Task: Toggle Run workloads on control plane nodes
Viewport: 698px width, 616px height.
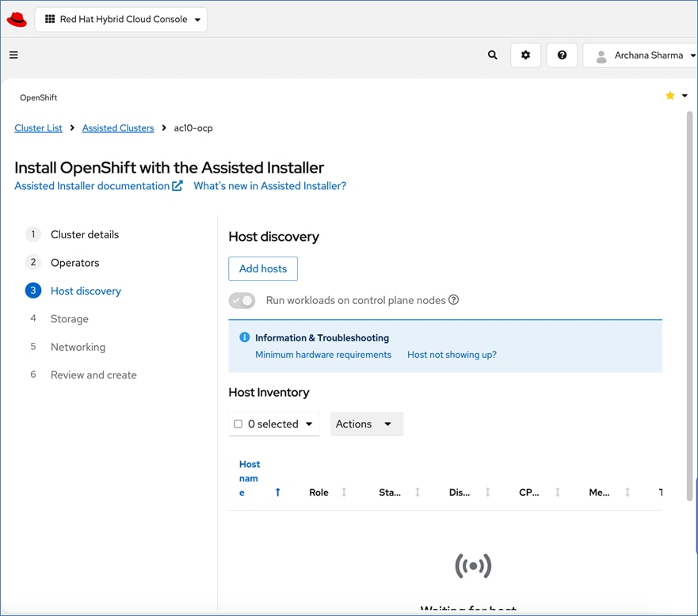Action: [242, 300]
